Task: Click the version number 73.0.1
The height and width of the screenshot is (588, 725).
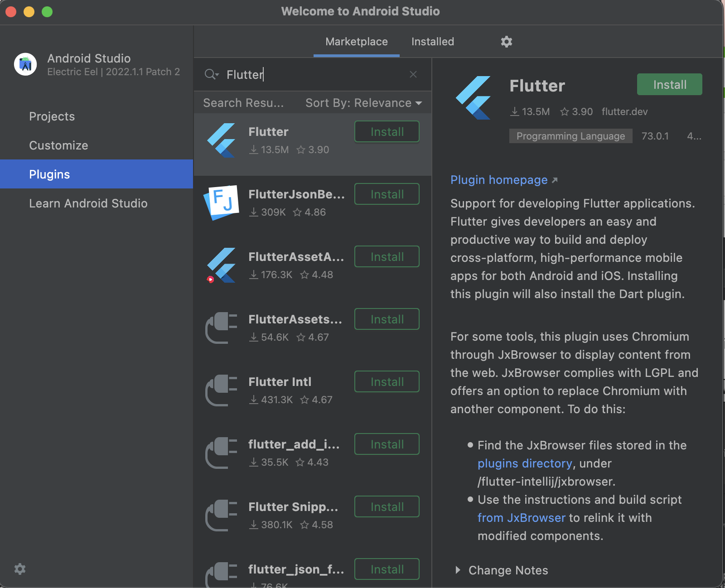Action: point(655,136)
